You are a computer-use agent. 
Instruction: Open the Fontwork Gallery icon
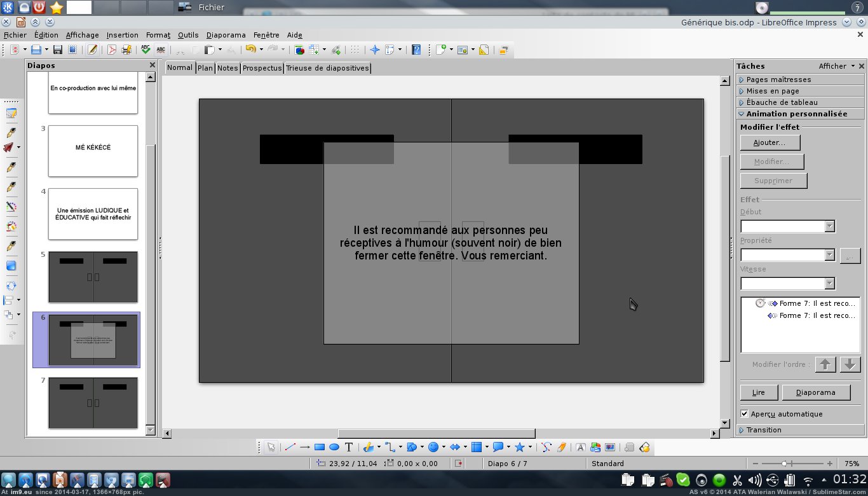tap(581, 447)
